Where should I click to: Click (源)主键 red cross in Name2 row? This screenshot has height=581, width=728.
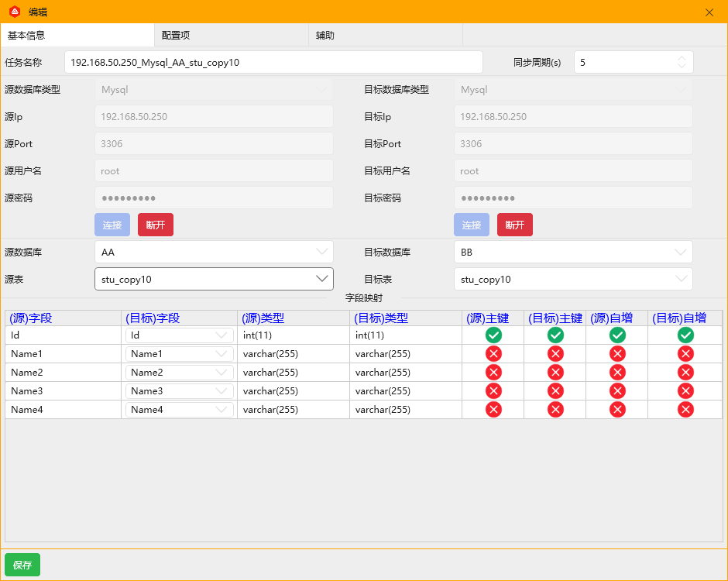(x=493, y=373)
